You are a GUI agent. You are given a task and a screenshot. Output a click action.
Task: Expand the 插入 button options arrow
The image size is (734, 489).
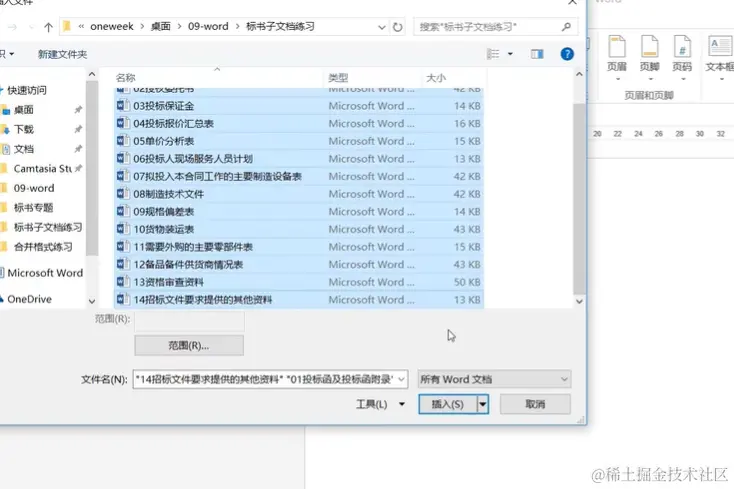coord(483,404)
